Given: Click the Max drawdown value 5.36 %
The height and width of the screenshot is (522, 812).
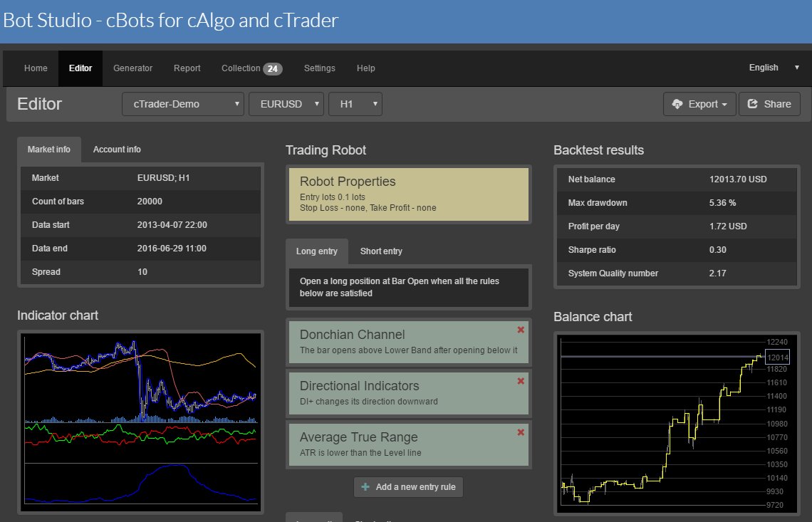Looking at the screenshot, I should [x=722, y=203].
